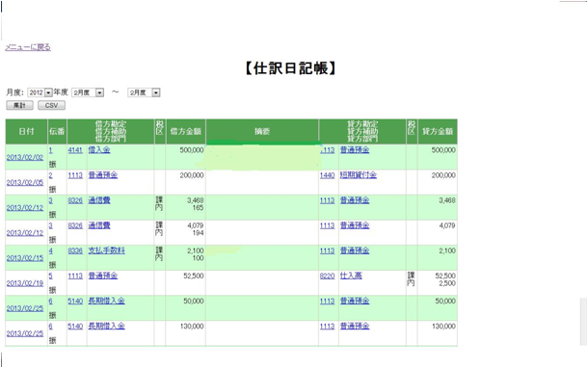Click debit account code 4141
588x368 pixels.
pos(75,150)
